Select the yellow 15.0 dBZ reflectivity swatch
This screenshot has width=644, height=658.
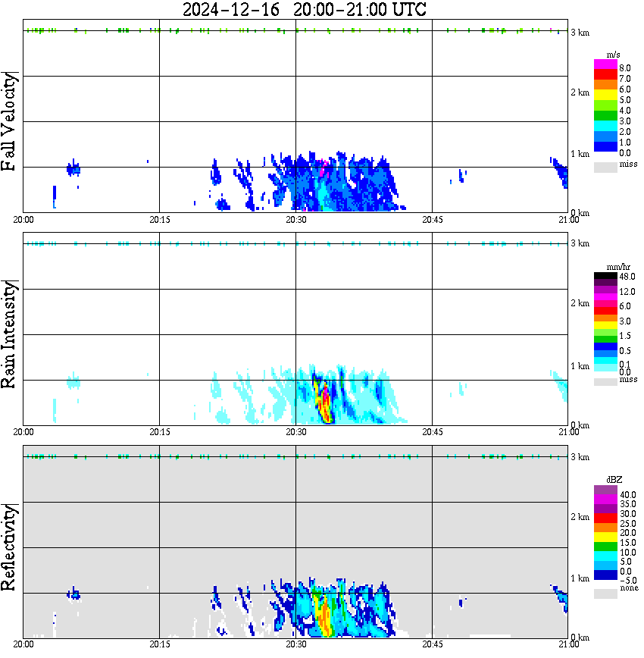pos(605,537)
